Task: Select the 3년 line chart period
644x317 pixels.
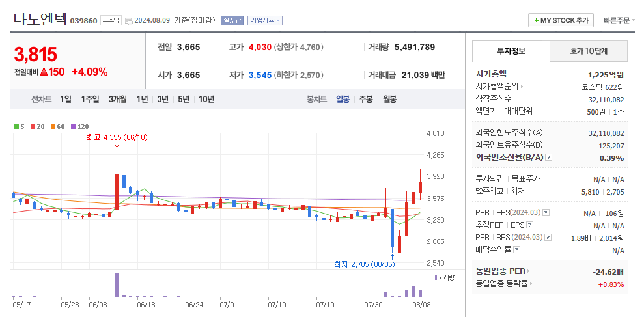Action: 163,99
